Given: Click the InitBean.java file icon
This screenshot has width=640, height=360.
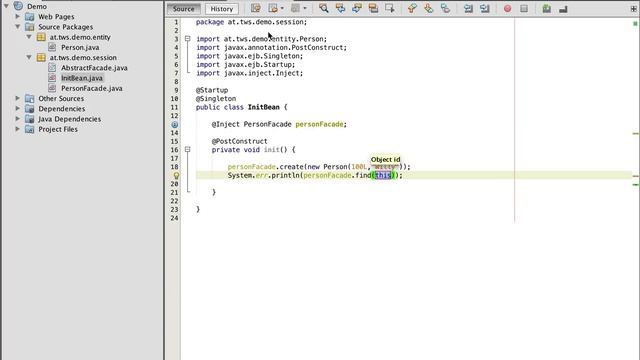Looking at the screenshot, I should 52,78.
